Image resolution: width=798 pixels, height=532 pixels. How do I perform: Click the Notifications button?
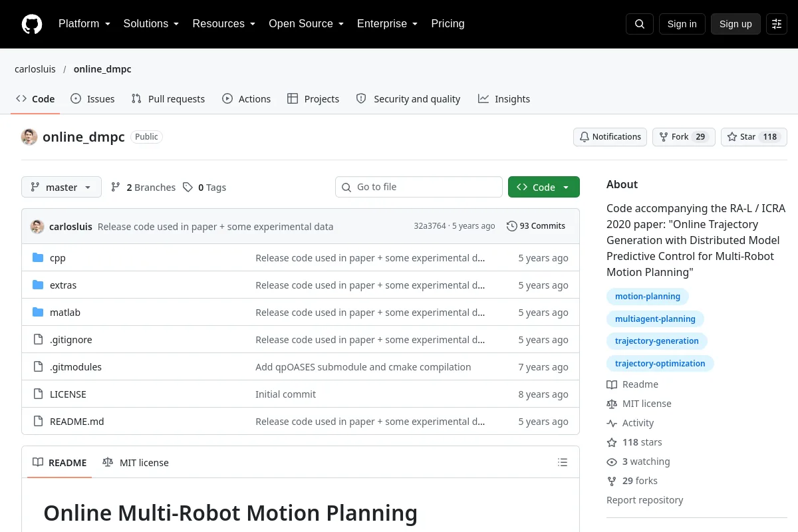610,137
